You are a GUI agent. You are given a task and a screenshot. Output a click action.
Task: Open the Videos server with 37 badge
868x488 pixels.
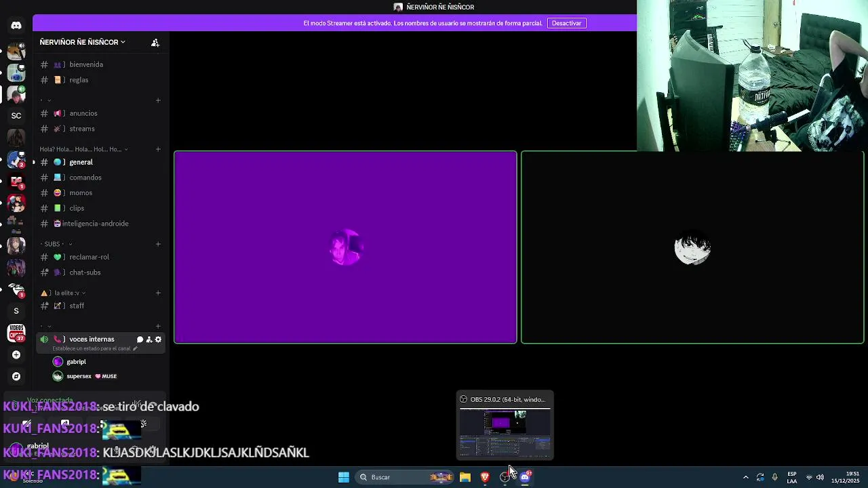pyautogui.click(x=16, y=333)
